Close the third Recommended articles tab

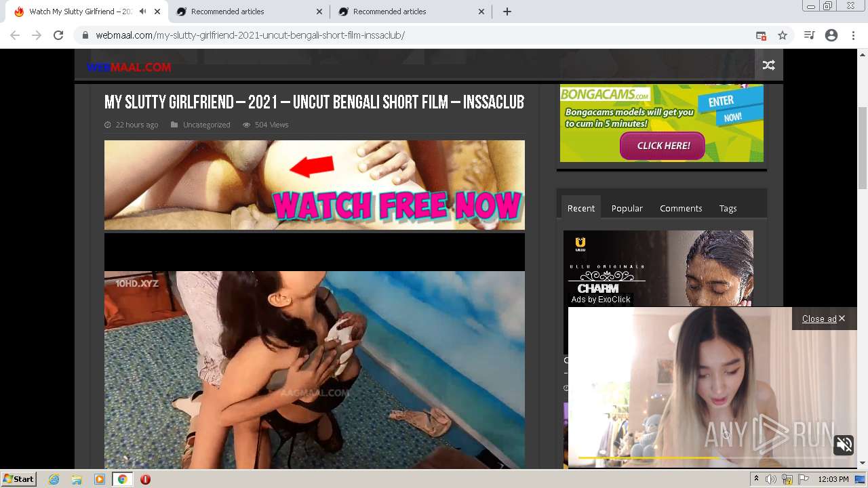[481, 12]
